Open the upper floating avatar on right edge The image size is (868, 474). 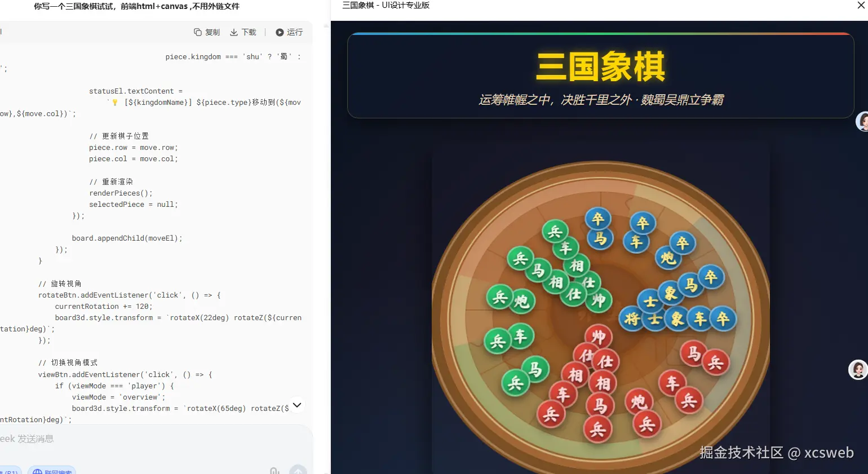click(862, 121)
